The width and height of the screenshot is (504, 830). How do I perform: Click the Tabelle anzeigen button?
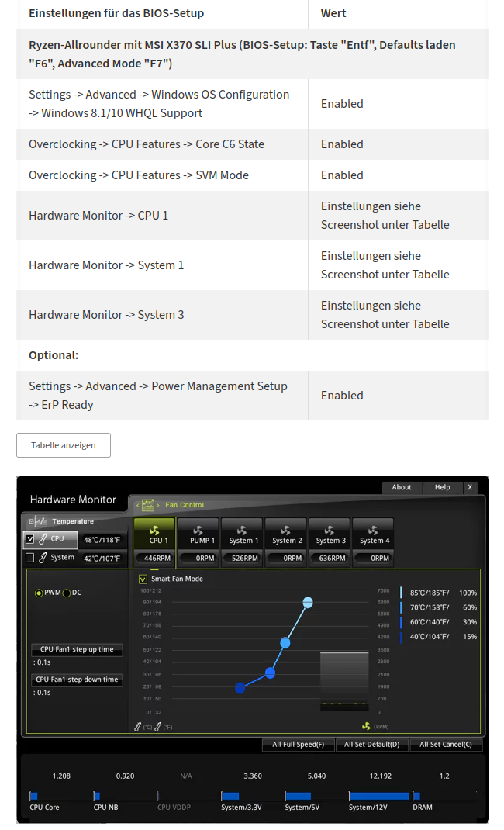coord(64,445)
